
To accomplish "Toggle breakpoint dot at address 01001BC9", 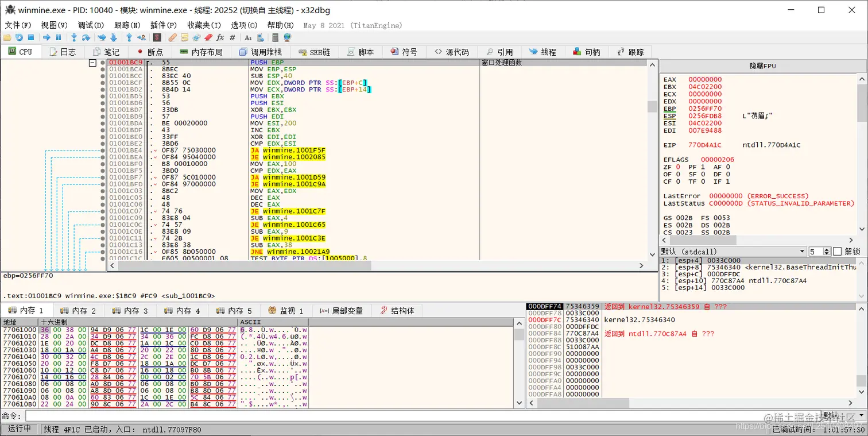I will point(102,62).
